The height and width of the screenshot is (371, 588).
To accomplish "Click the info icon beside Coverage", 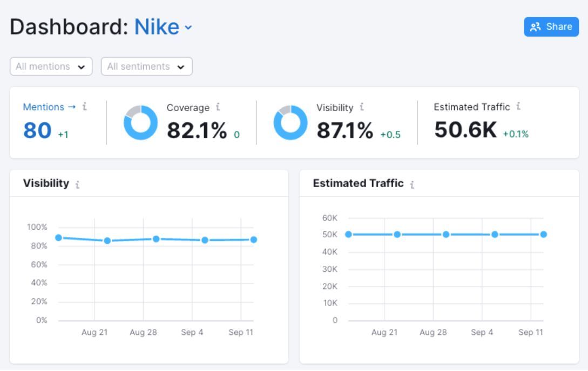I will (218, 107).
